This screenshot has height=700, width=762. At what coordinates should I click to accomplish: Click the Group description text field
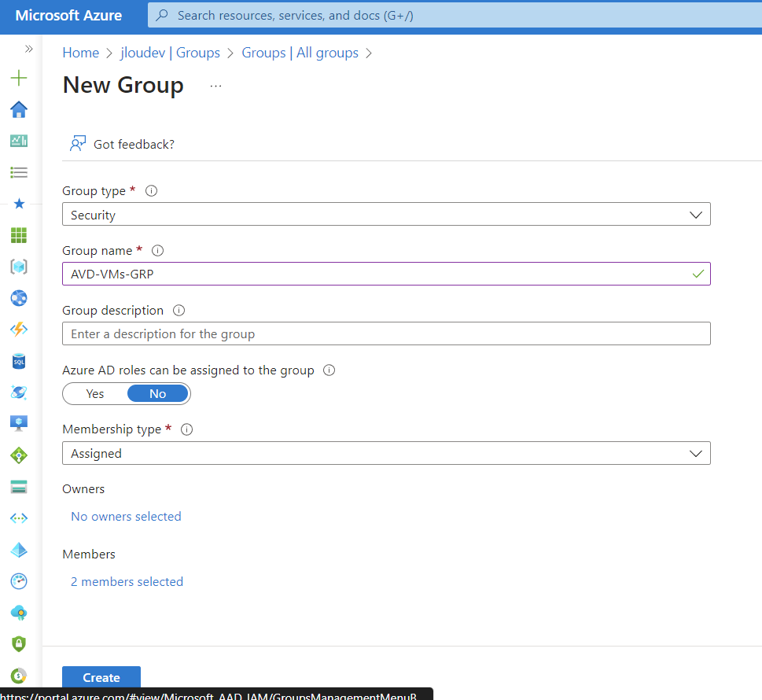click(x=386, y=334)
